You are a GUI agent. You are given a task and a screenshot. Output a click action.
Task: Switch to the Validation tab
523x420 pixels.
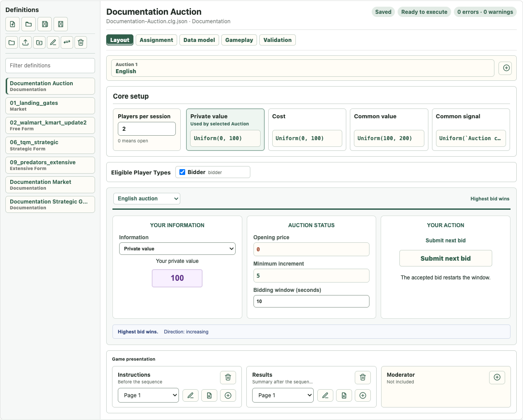pos(278,40)
